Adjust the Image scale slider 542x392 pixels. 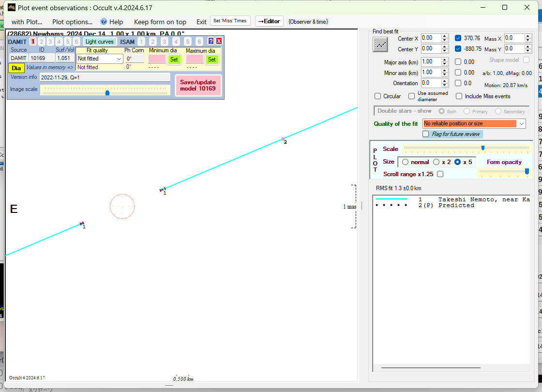(107, 92)
